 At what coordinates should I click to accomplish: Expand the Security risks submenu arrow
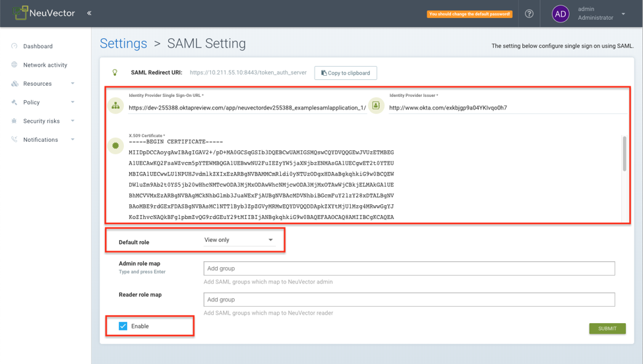pyautogui.click(x=73, y=121)
